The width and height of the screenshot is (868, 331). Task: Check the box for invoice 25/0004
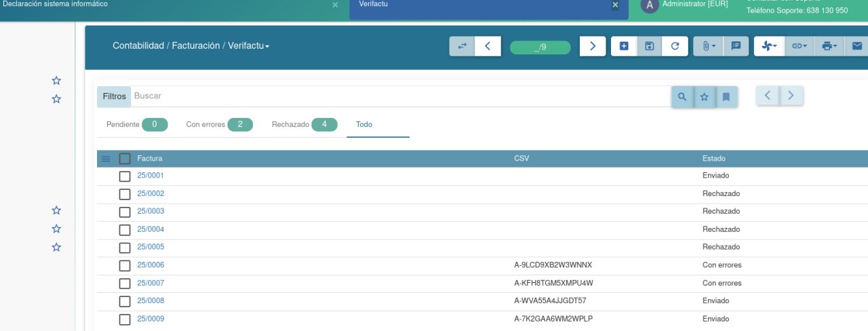[125, 230]
